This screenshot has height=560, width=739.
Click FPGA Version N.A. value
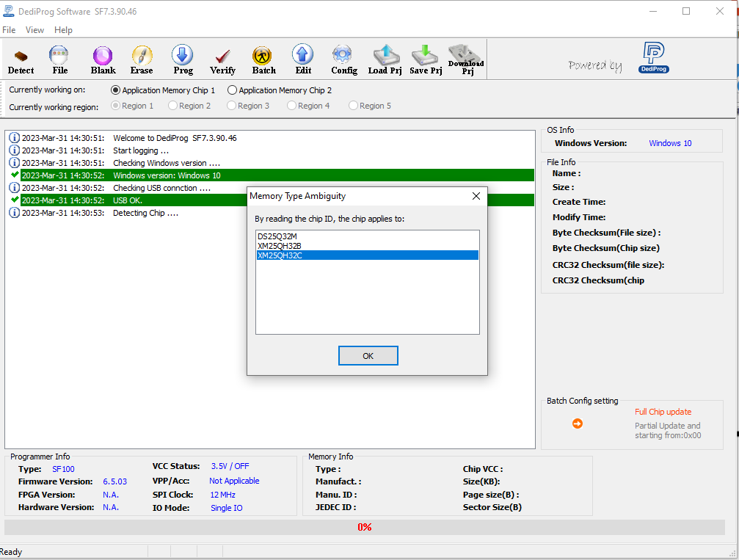click(x=111, y=495)
